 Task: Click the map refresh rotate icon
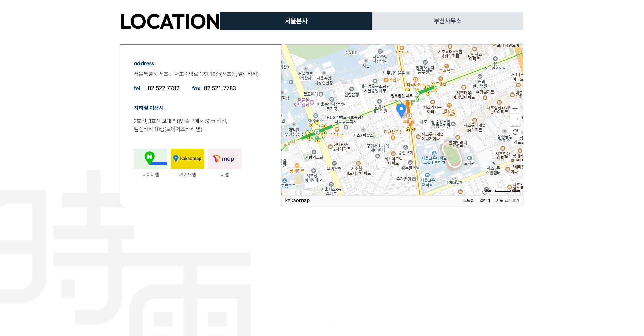(x=515, y=132)
